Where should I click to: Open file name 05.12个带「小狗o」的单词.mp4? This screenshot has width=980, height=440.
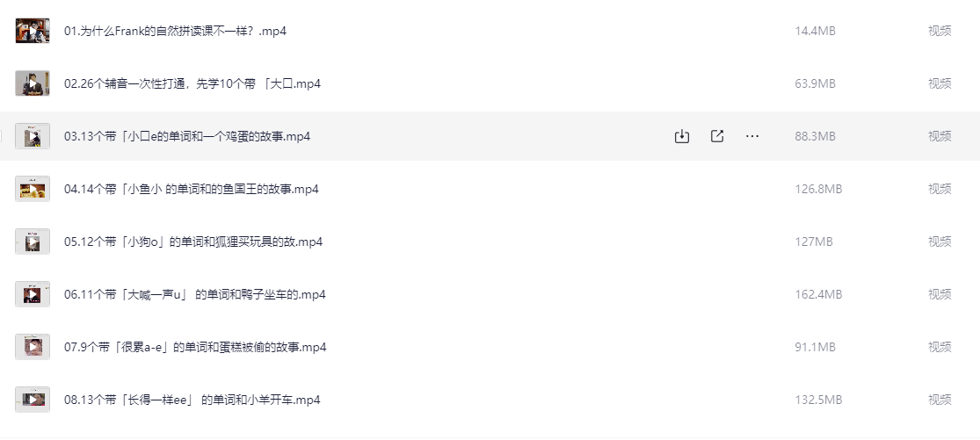point(193,242)
